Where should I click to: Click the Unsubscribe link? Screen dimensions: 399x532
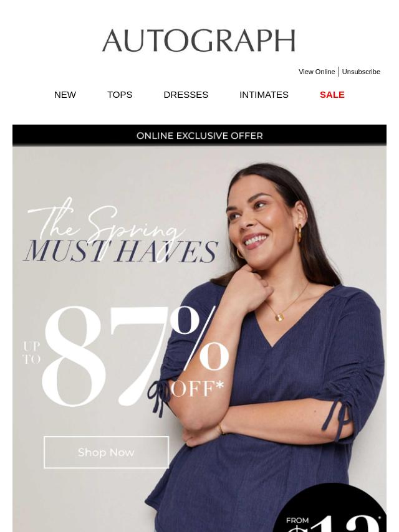pyautogui.click(x=361, y=72)
